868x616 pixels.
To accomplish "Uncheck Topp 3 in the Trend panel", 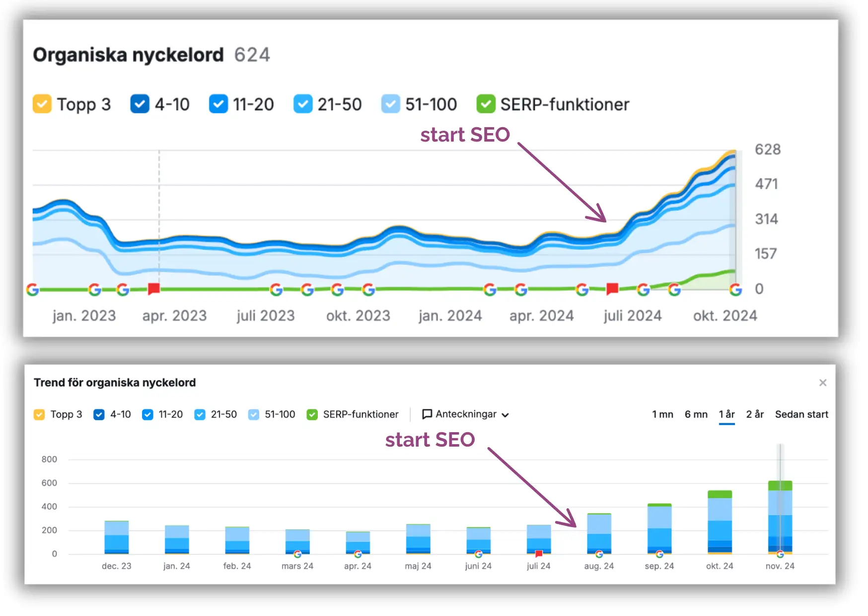I will (39, 415).
